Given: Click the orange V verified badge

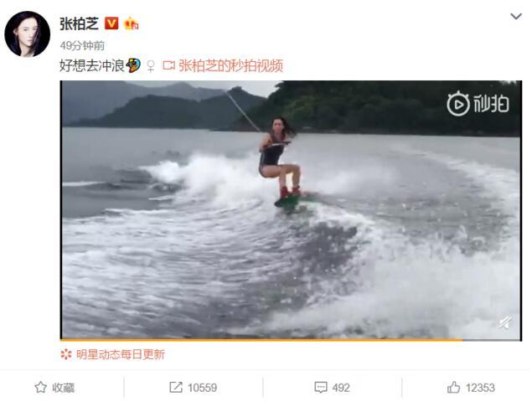Looking at the screenshot, I should point(111,23).
